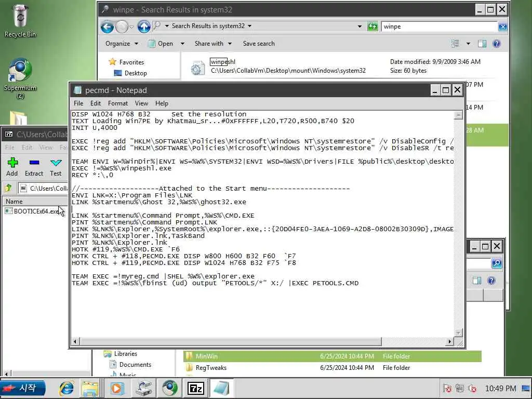Expand view options dropdown arrow

tap(468, 44)
